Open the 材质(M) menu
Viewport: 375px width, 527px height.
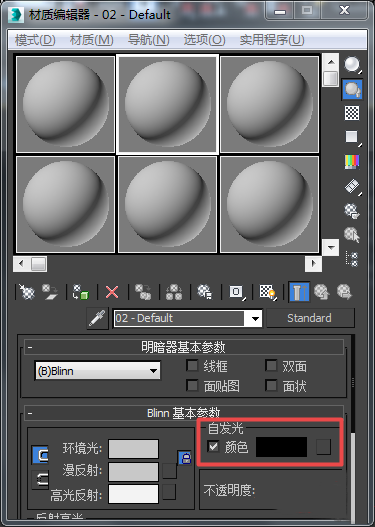pos(91,40)
